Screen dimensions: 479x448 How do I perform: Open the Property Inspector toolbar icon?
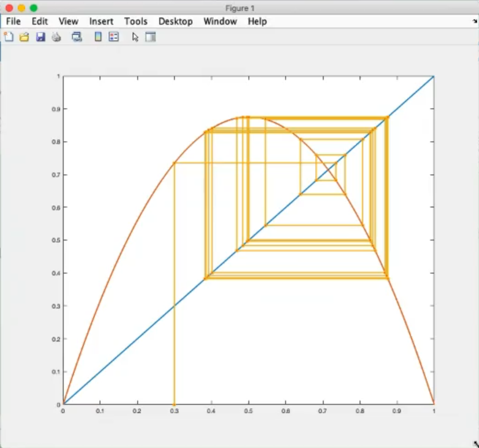tap(151, 37)
